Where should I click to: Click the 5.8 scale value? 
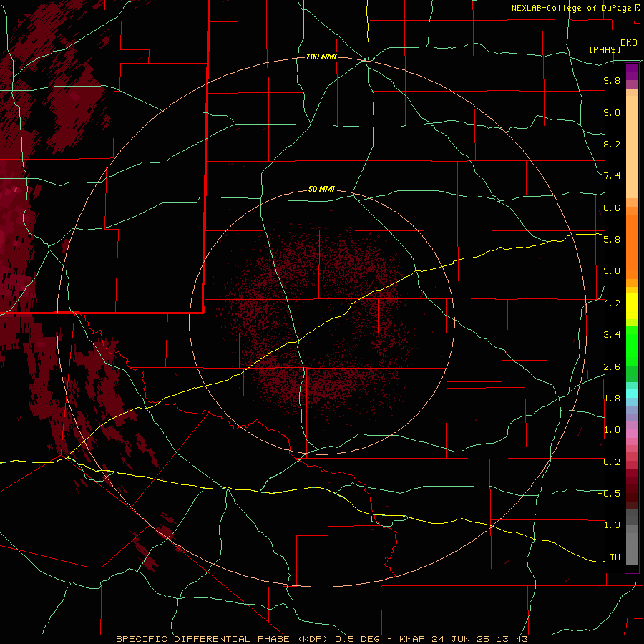click(612, 240)
